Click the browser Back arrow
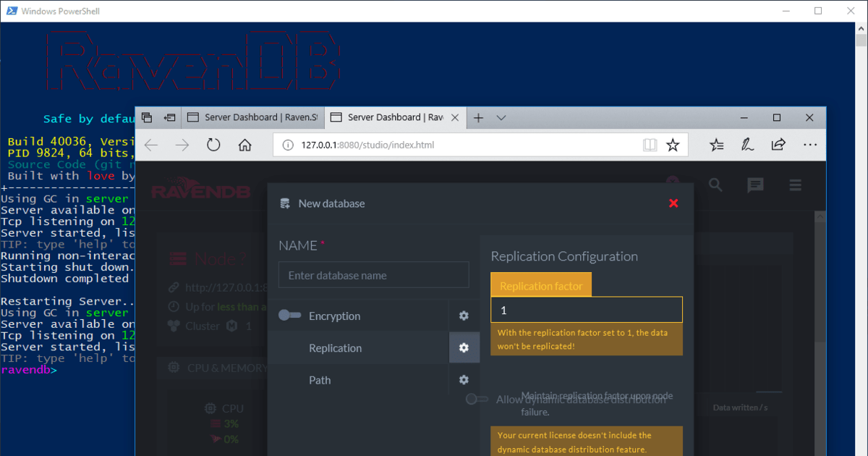The width and height of the screenshot is (868, 456). pos(151,145)
